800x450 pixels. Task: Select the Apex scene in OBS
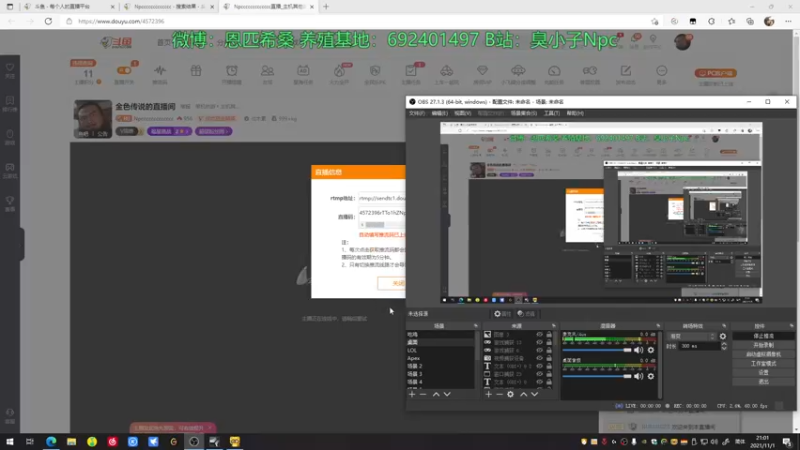[440, 358]
